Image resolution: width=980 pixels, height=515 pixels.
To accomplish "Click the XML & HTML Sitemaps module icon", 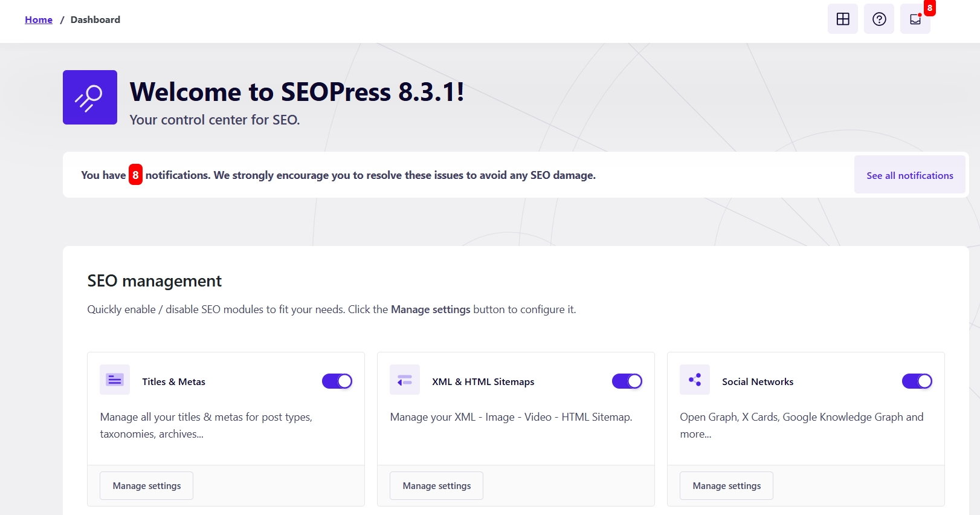I will coord(405,380).
